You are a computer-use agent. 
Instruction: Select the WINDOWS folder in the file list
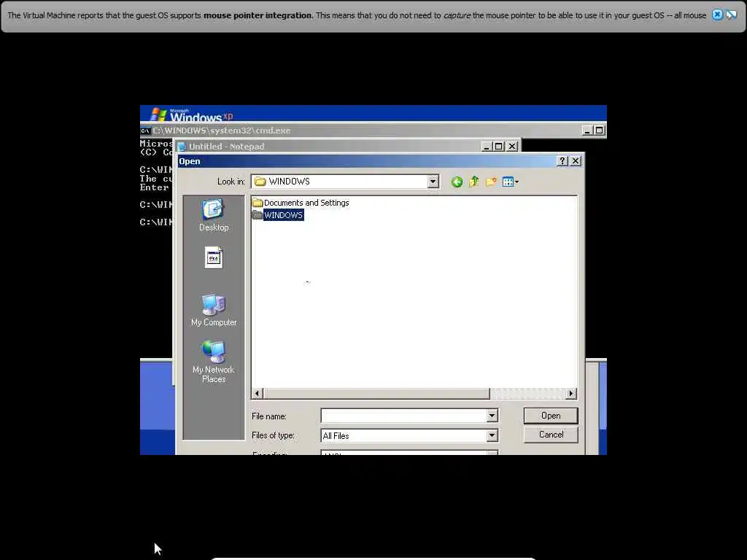pos(278,215)
